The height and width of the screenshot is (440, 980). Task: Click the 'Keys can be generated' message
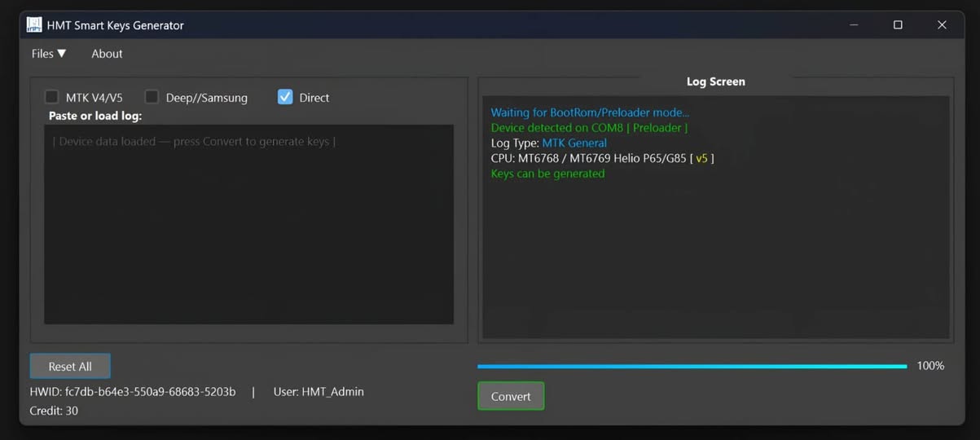coord(547,174)
